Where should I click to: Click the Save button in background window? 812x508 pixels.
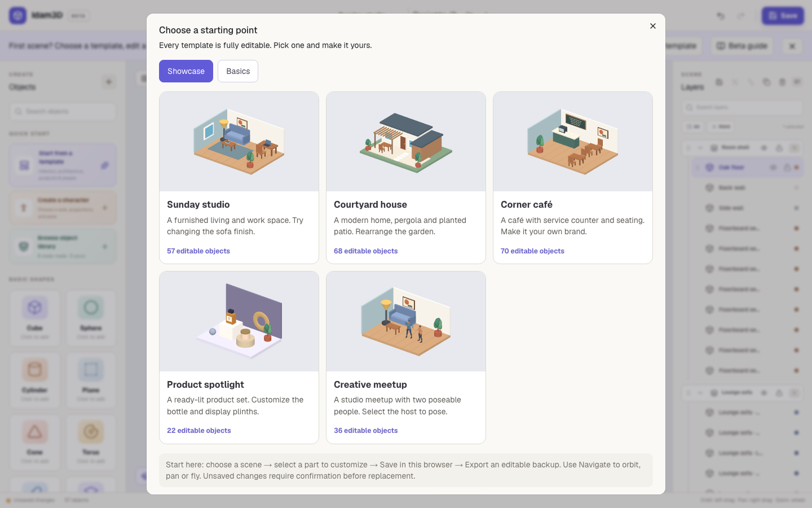(783, 16)
